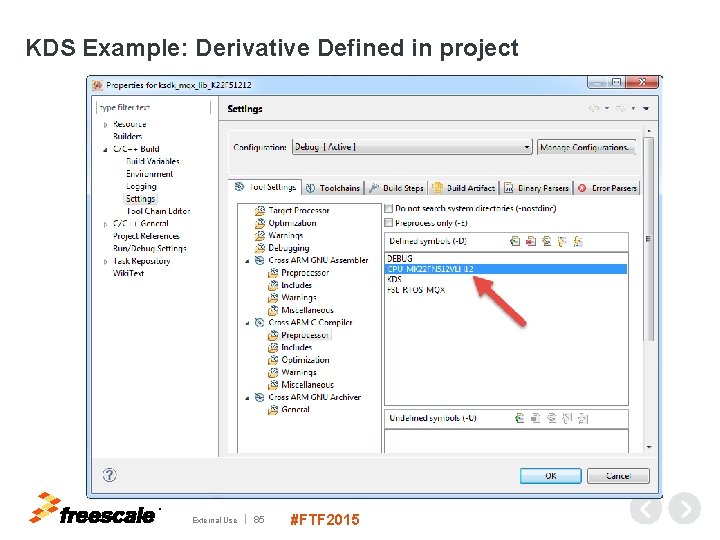Expand the Task Repository node
Screen dimensions: 720x540
click(x=106, y=262)
